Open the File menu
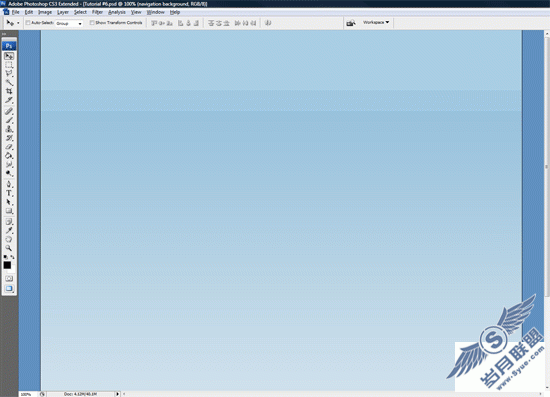 15,12
